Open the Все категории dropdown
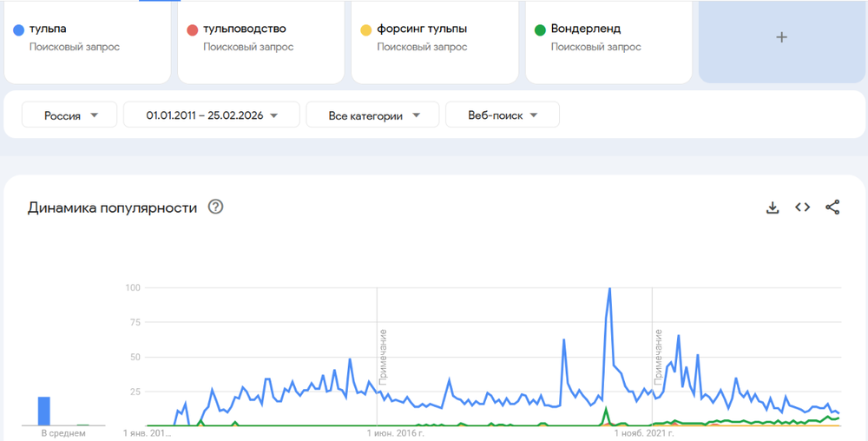Image resolution: width=868 pixels, height=441 pixels. 372,115
